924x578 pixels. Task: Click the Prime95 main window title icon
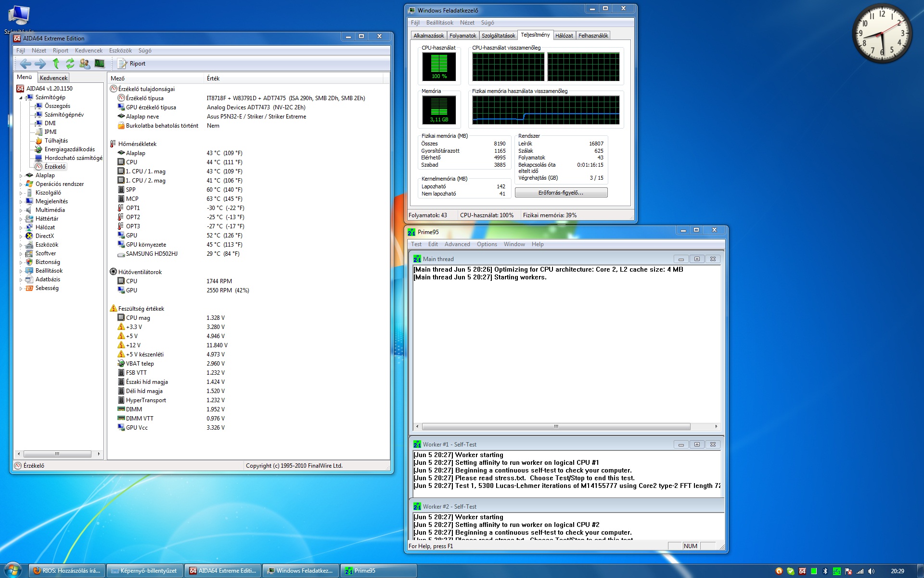(x=411, y=232)
